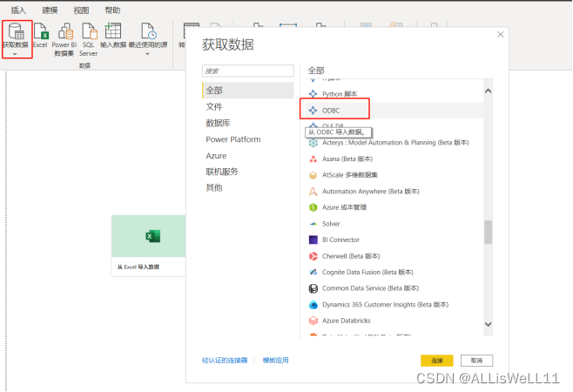Expand 最近使用的源 dropdown arrow

pyautogui.click(x=148, y=54)
